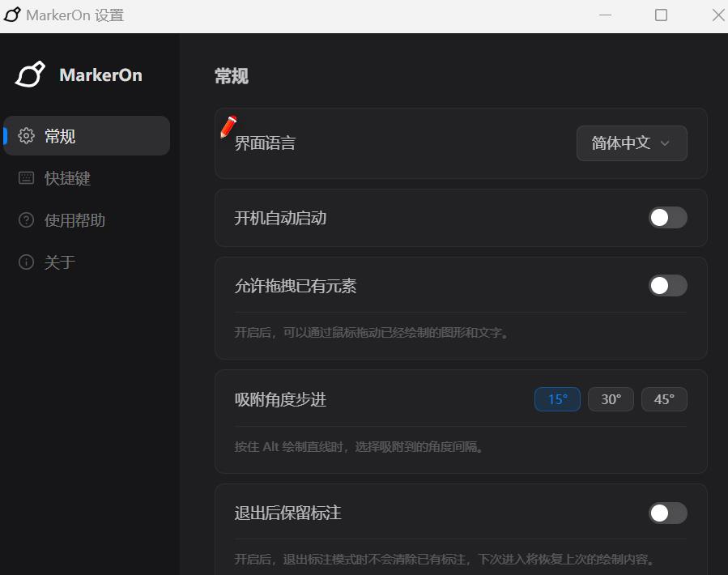
Task: Pick the 45° snap angle option
Action: point(664,399)
